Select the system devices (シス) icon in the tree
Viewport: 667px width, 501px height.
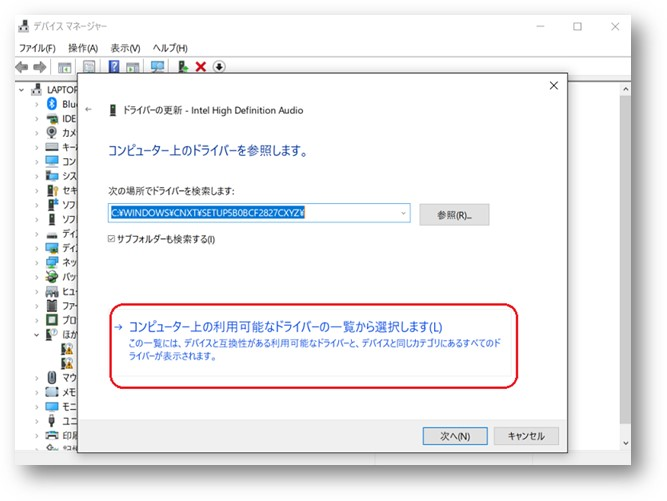(52, 176)
